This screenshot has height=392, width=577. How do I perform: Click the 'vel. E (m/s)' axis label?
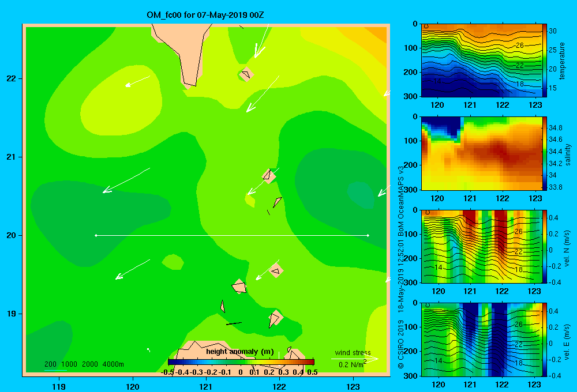tap(567, 341)
